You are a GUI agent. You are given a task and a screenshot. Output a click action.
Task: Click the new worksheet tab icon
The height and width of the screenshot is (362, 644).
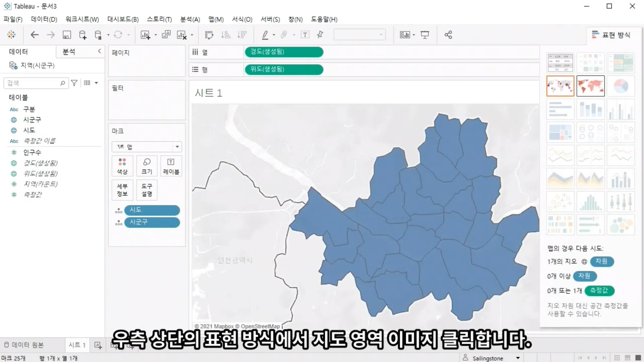click(x=98, y=345)
